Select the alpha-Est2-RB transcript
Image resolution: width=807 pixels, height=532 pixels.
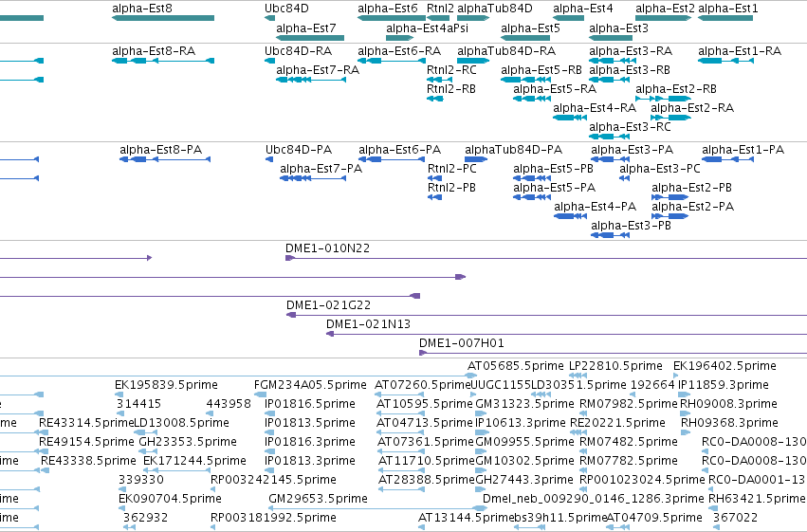(664, 99)
